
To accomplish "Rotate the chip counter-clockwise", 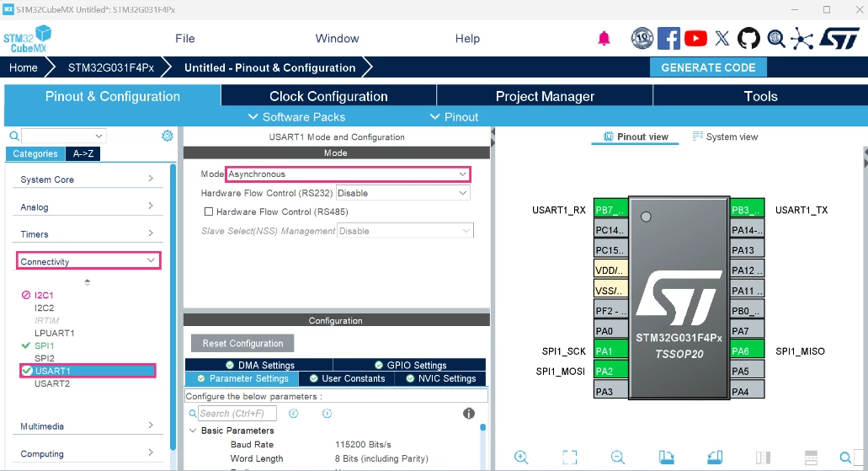I will tap(715, 458).
